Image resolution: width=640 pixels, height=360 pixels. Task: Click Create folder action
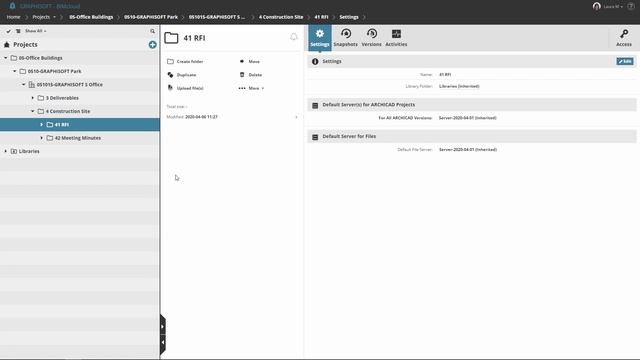(x=185, y=61)
